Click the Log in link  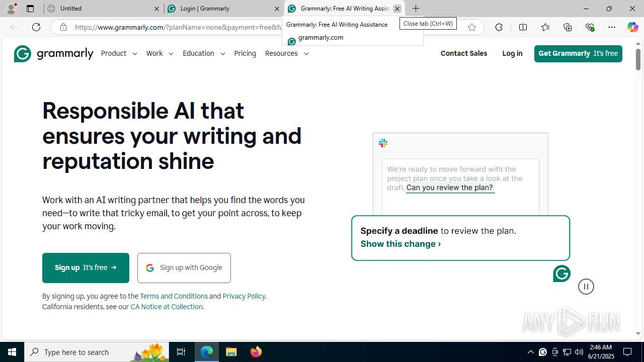512,53
